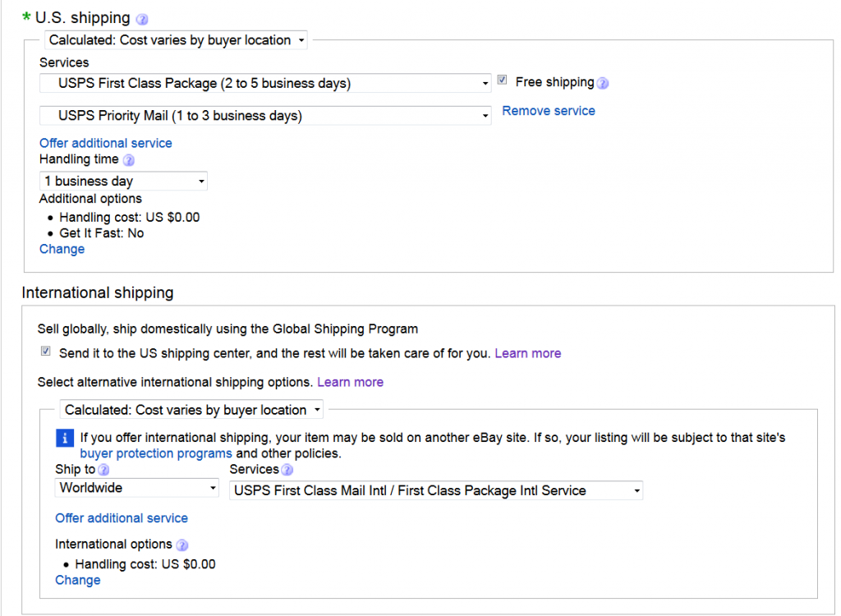Image resolution: width=841 pixels, height=616 pixels.
Task: Click Offer additional service under international shipping
Action: pos(122,518)
